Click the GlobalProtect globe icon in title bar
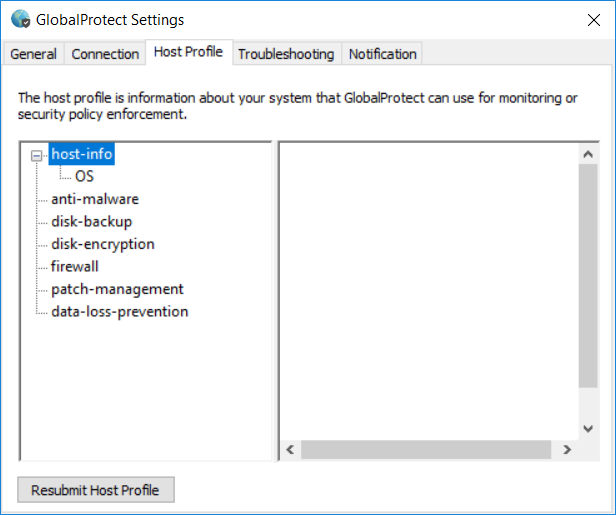 [20, 19]
